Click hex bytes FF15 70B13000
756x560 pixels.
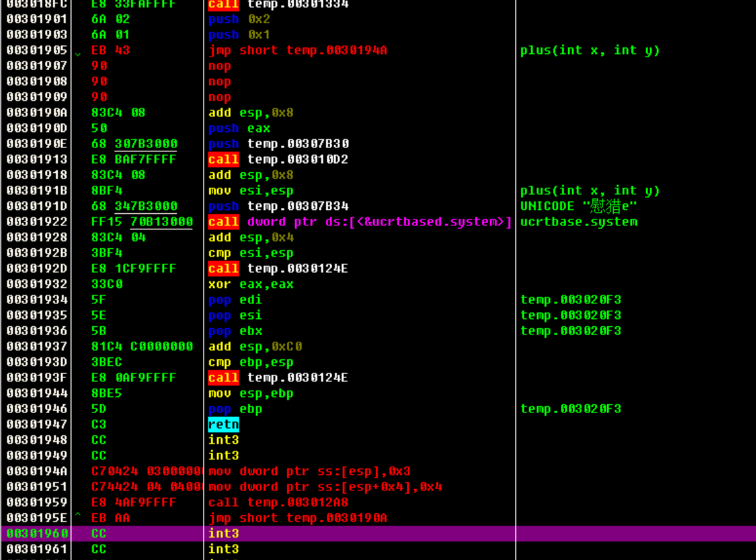tap(142, 222)
